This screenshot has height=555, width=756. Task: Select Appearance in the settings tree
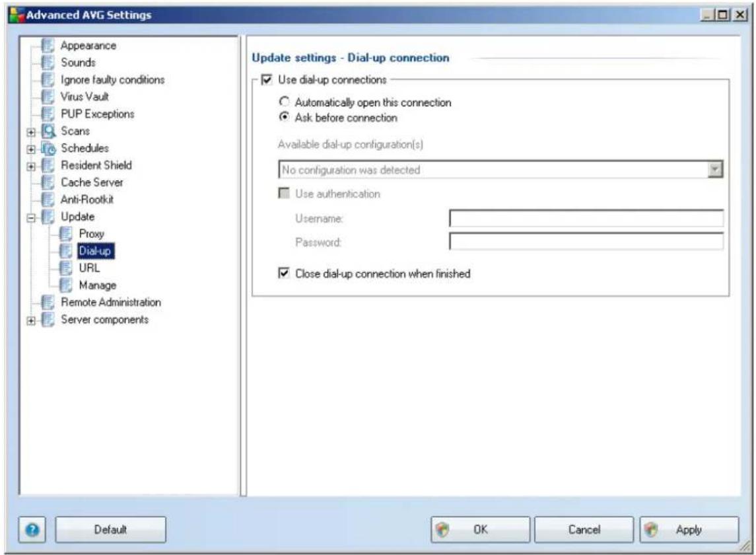[x=88, y=46]
